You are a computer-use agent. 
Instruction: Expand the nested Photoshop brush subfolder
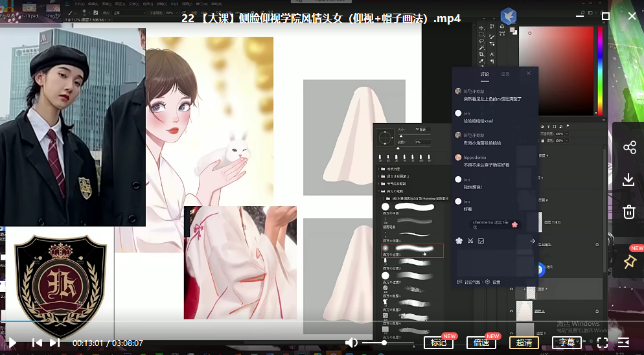click(384, 198)
